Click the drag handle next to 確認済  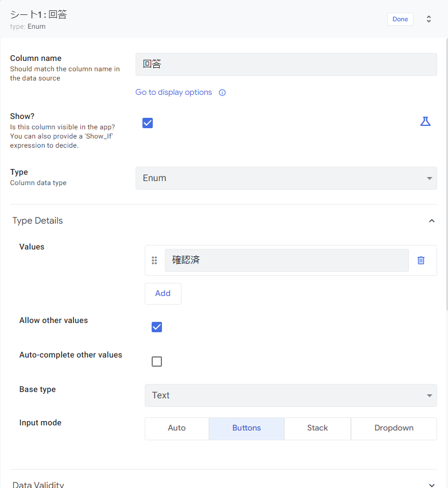[x=155, y=260]
